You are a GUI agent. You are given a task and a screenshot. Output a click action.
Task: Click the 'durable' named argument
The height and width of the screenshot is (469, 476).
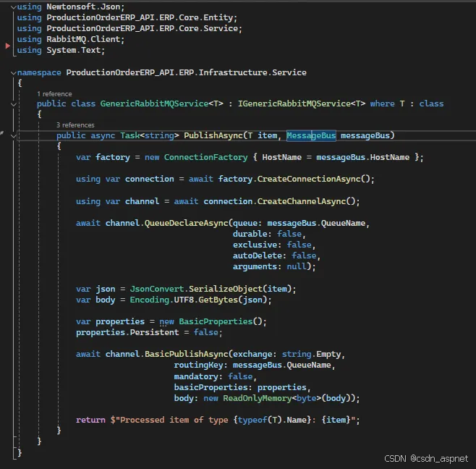(x=250, y=234)
